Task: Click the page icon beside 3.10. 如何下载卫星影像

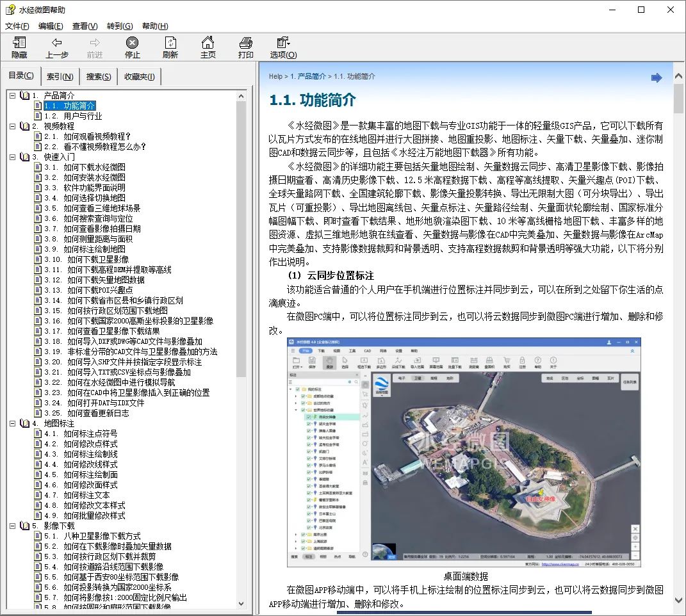Action: coord(38,259)
